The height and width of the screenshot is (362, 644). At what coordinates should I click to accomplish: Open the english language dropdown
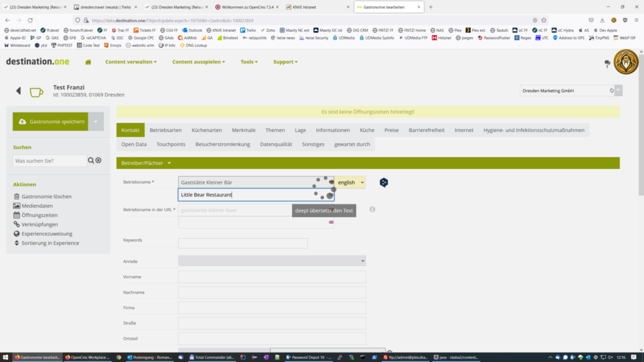(350, 183)
